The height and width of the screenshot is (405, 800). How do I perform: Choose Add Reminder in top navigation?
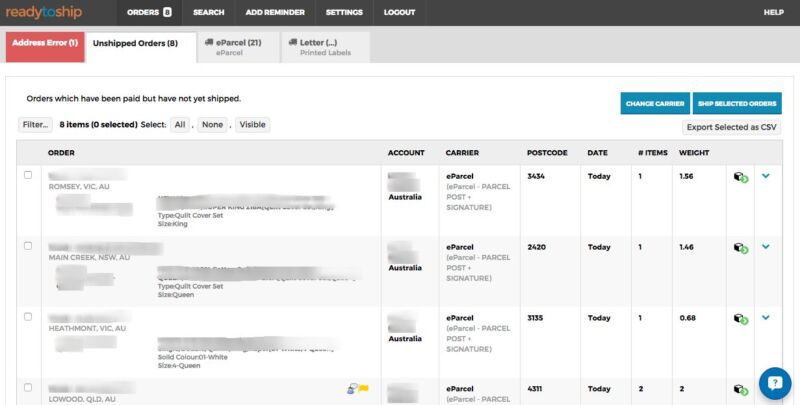tap(275, 12)
